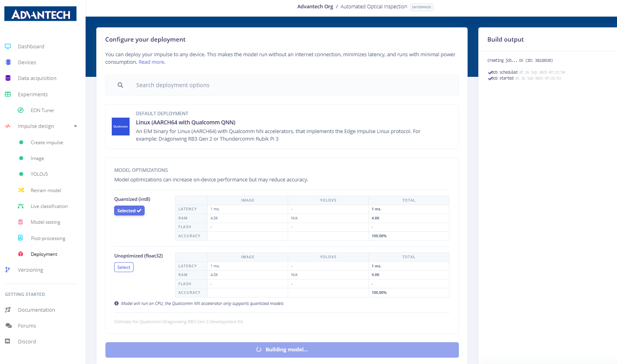
Task: Click the Job started checkmark
Action: click(x=490, y=78)
